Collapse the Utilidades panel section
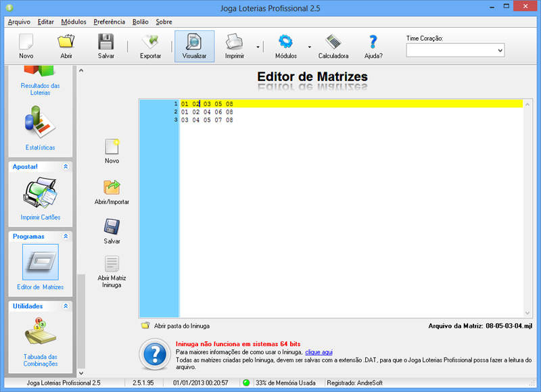Image resolution: width=541 pixels, height=392 pixels. [x=66, y=306]
